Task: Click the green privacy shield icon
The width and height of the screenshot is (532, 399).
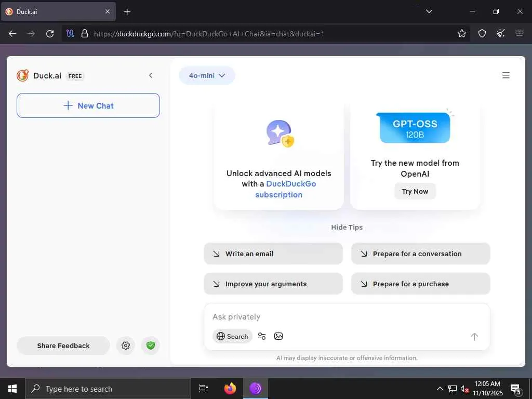Action: coord(151,345)
